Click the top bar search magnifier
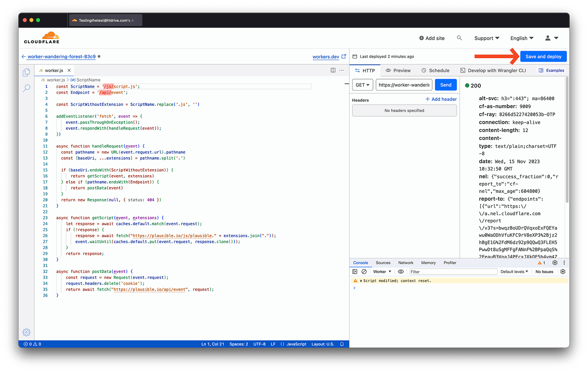Image resolution: width=588 pixels, height=372 pixels. pyautogui.click(x=459, y=38)
